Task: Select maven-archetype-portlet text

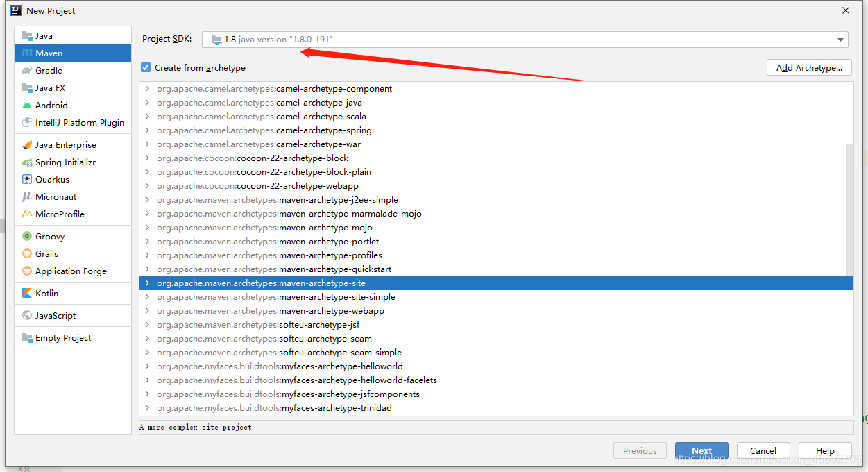Action: (329, 242)
